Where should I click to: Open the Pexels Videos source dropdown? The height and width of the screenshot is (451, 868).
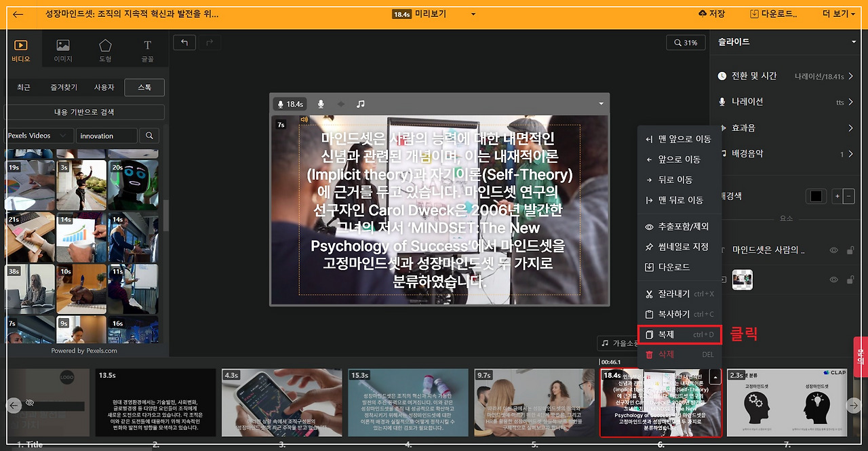pyautogui.click(x=38, y=136)
